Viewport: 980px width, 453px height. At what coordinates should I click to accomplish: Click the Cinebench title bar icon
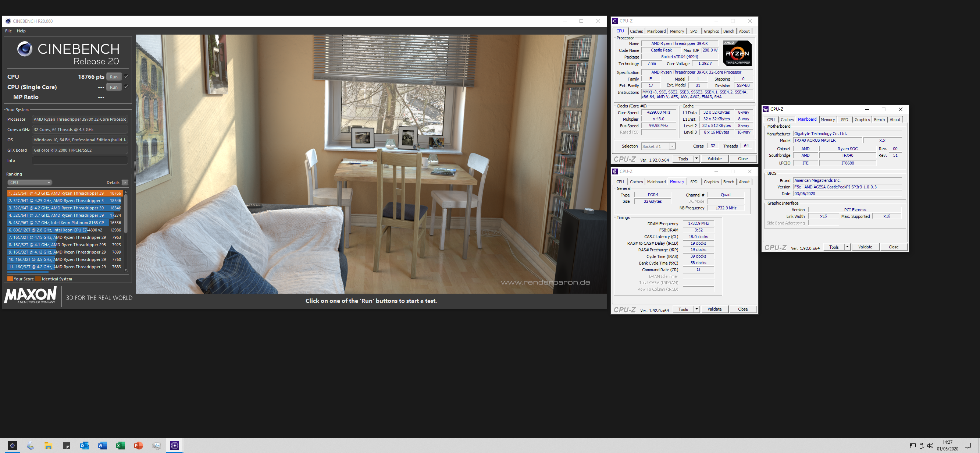pos(8,21)
